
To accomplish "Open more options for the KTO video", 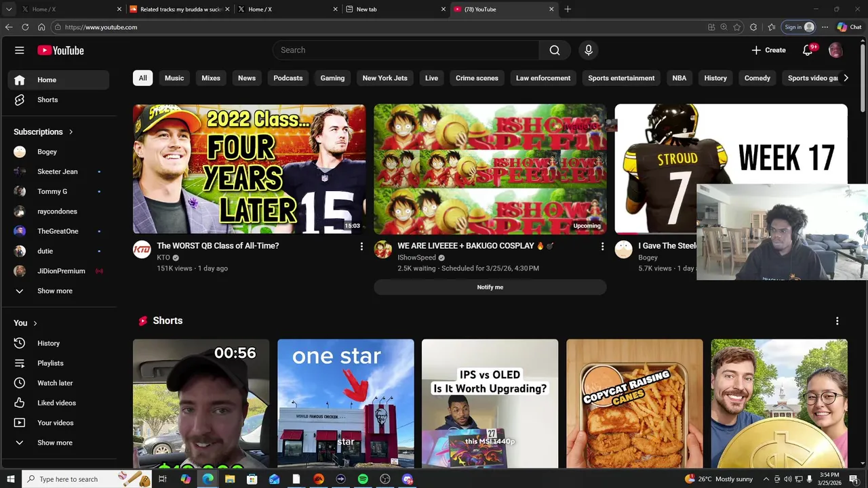I will (x=361, y=247).
